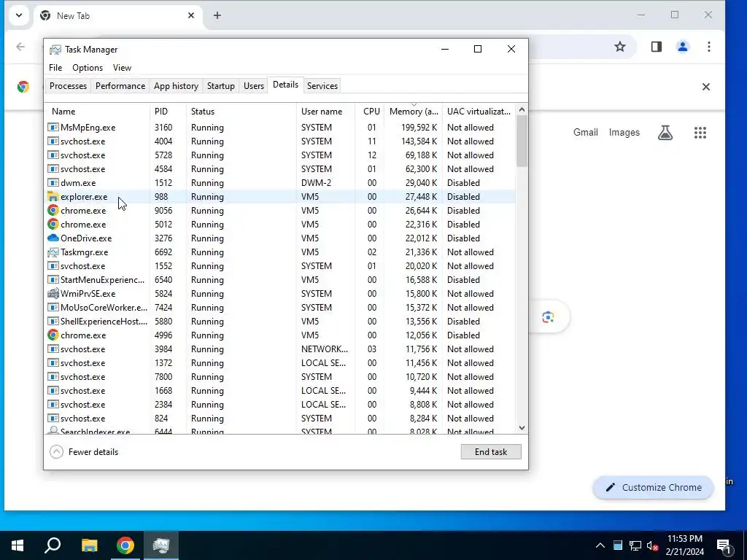Image resolution: width=747 pixels, height=560 pixels.
Task: Go back in Chrome with arrow
Action: click(20, 47)
